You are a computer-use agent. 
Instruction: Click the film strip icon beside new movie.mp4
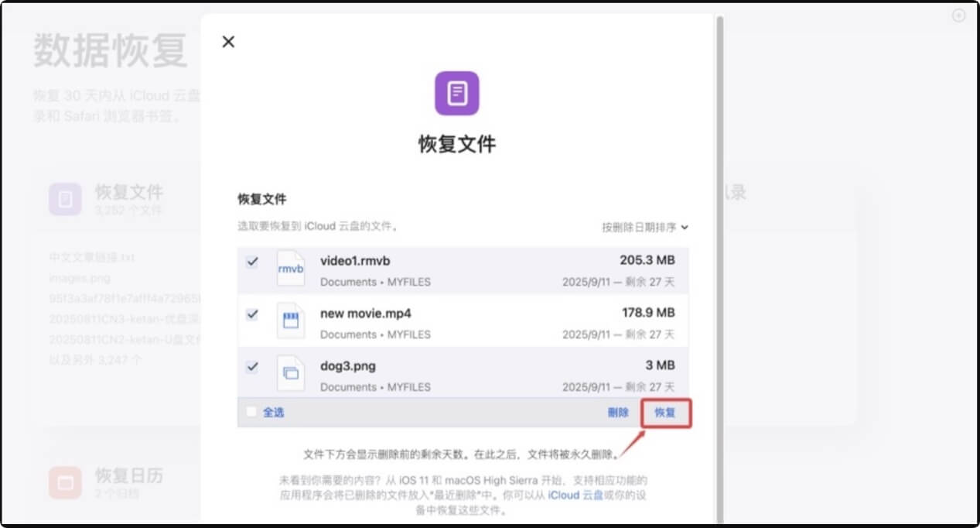pyautogui.click(x=292, y=320)
